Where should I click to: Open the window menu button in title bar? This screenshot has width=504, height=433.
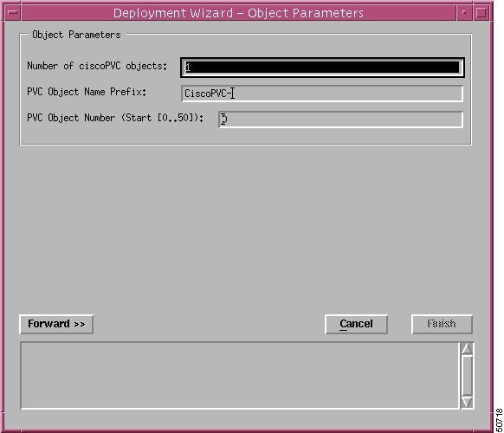(13, 13)
